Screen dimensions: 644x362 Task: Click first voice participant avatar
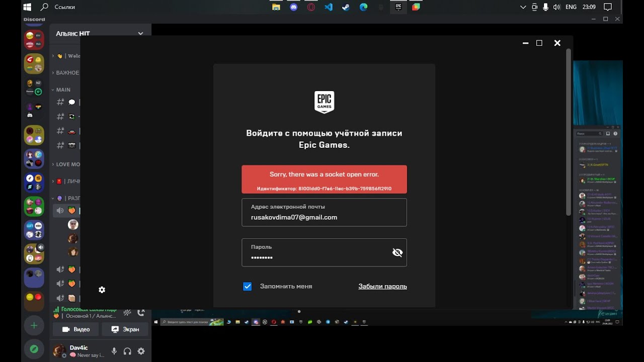tap(73, 225)
